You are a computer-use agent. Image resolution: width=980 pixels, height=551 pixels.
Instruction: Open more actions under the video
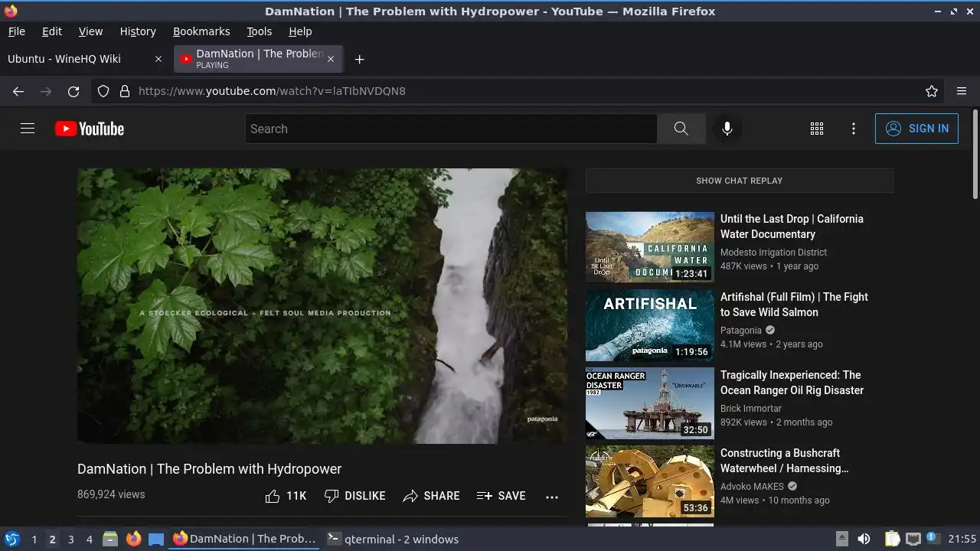tap(552, 496)
